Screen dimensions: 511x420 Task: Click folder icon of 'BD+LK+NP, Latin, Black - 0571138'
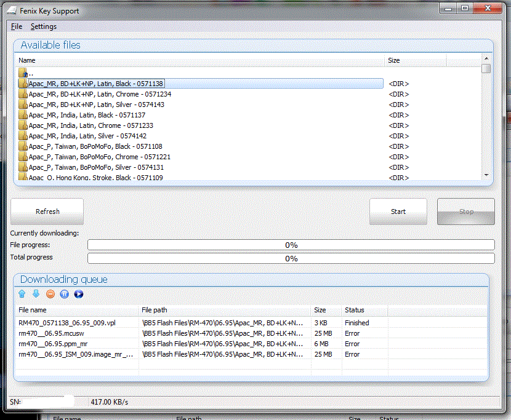point(23,84)
